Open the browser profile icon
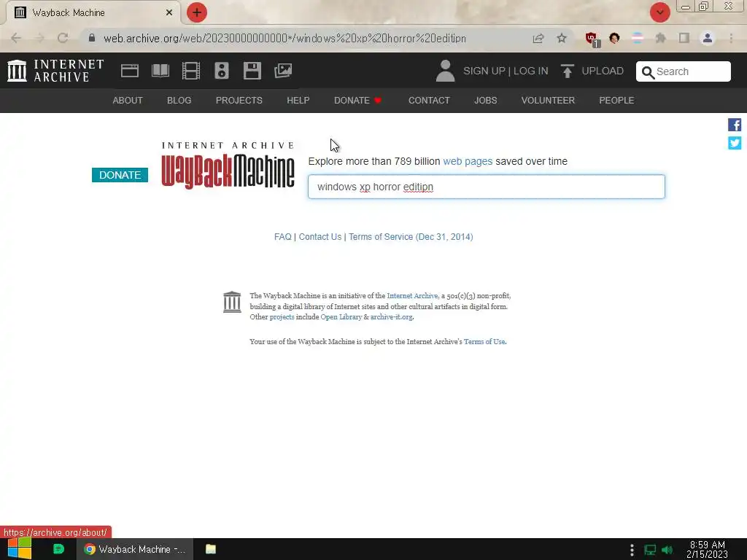This screenshot has width=747, height=560. pyautogui.click(x=708, y=38)
